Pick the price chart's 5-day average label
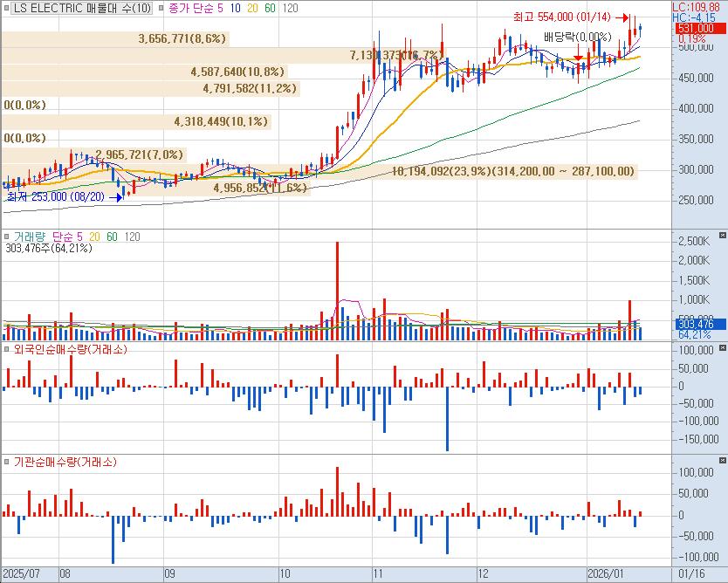This screenshot has height=583, width=728. (x=220, y=9)
